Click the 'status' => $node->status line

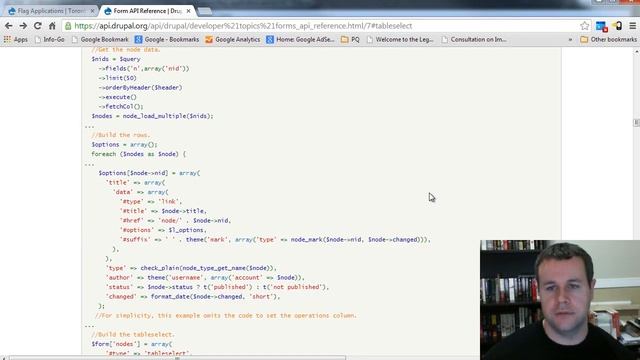[x=217, y=287]
